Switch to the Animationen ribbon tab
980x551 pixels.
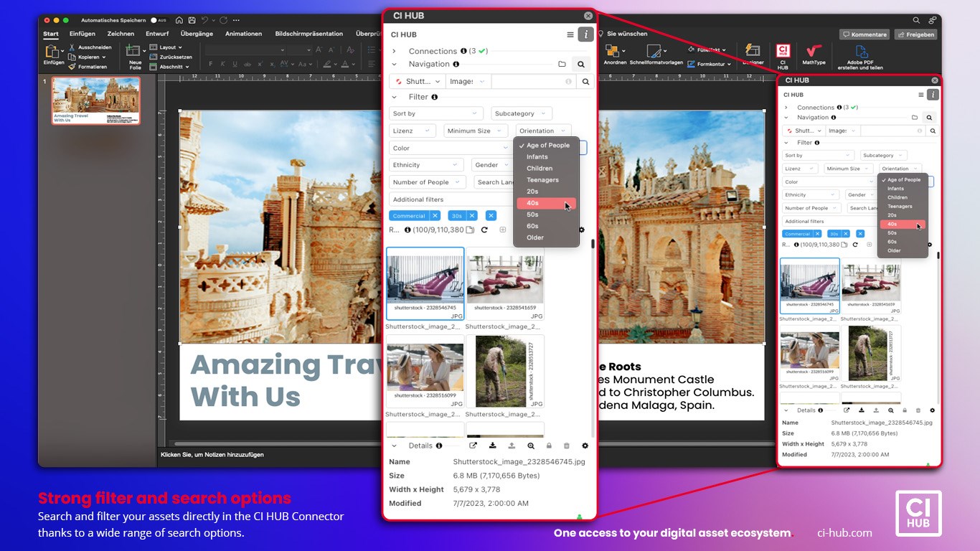[x=243, y=34]
